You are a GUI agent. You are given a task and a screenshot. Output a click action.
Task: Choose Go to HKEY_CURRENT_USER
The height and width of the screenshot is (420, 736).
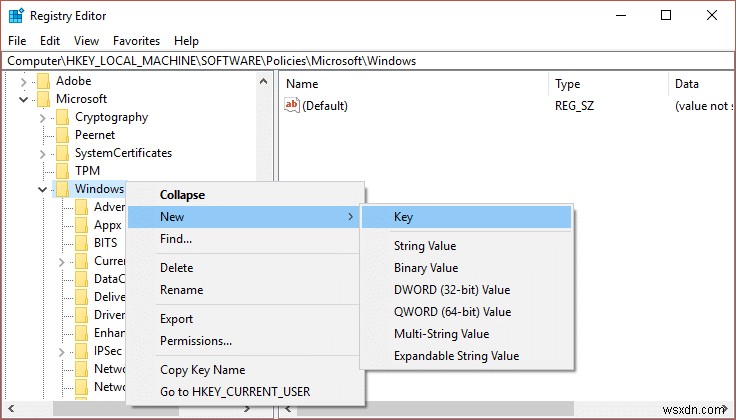tap(245, 392)
